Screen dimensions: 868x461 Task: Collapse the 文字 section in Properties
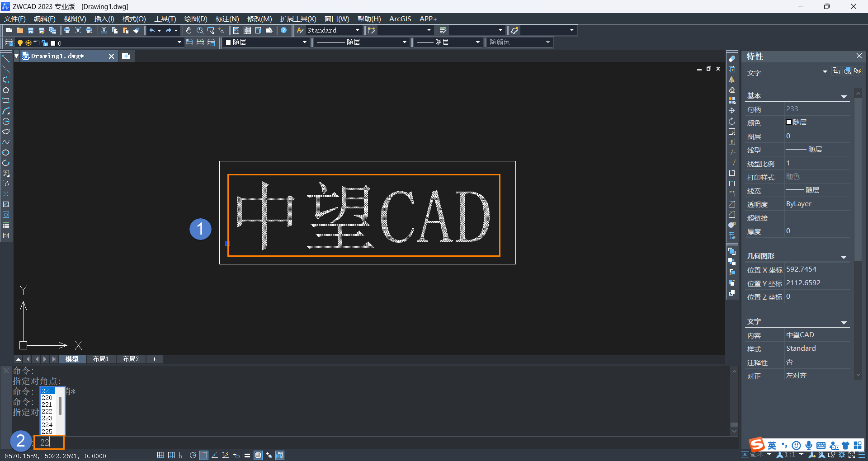click(844, 323)
